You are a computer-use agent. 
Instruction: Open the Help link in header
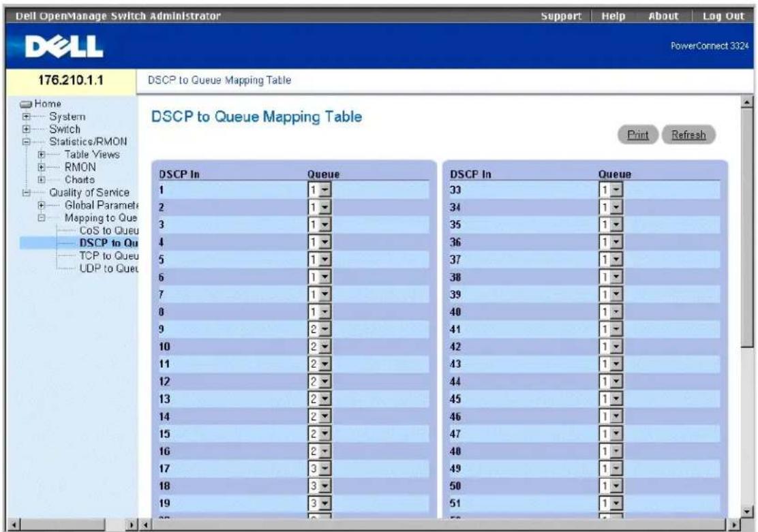[613, 16]
